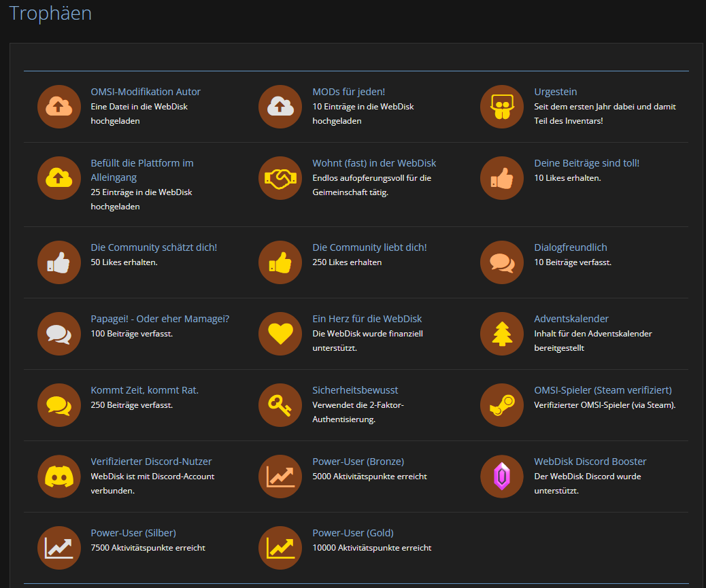Open the Papagei! - Oder eher Mamagei? link
Screen dimensions: 706x588
(x=160, y=319)
